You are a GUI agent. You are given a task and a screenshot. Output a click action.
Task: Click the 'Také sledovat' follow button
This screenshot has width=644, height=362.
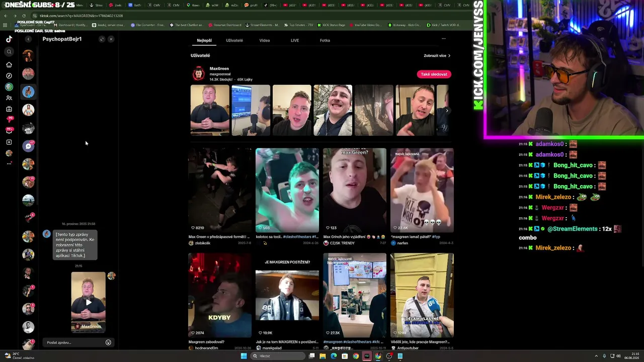[434, 74]
